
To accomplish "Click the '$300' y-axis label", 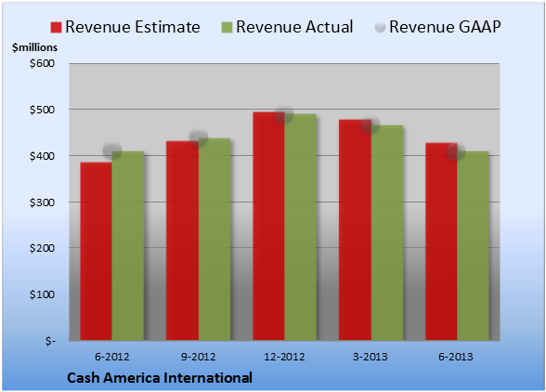I will (x=42, y=203).
